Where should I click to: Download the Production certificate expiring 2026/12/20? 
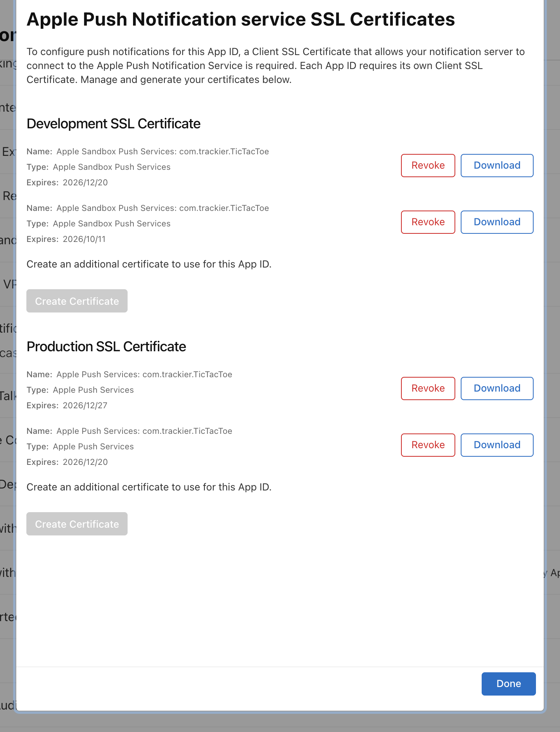coord(497,445)
